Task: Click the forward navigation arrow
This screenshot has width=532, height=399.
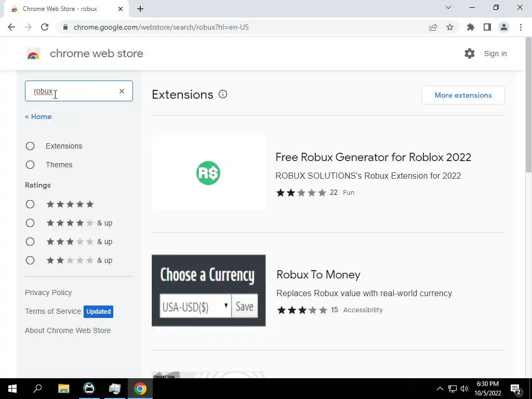Action: click(x=28, y=27)
